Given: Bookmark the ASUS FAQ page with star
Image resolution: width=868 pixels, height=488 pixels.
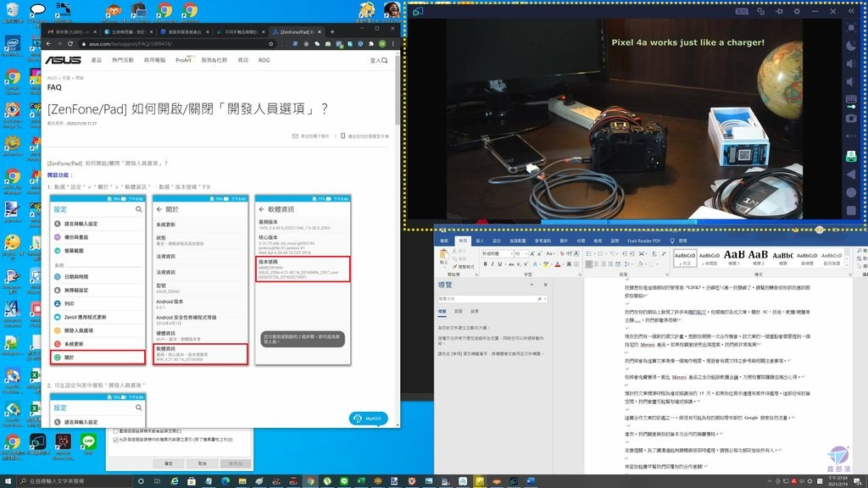Looking at the screenshot, I should coord(270,44).
